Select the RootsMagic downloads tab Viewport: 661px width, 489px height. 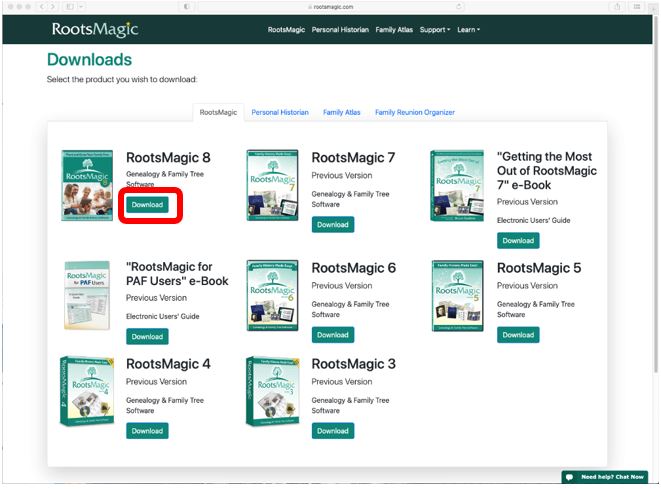pos(218,113)
